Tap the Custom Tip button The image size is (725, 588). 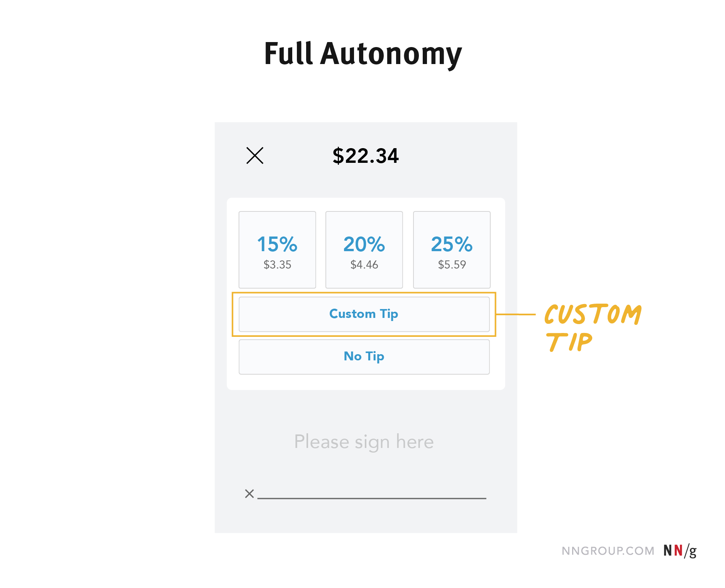pos(364,314)
